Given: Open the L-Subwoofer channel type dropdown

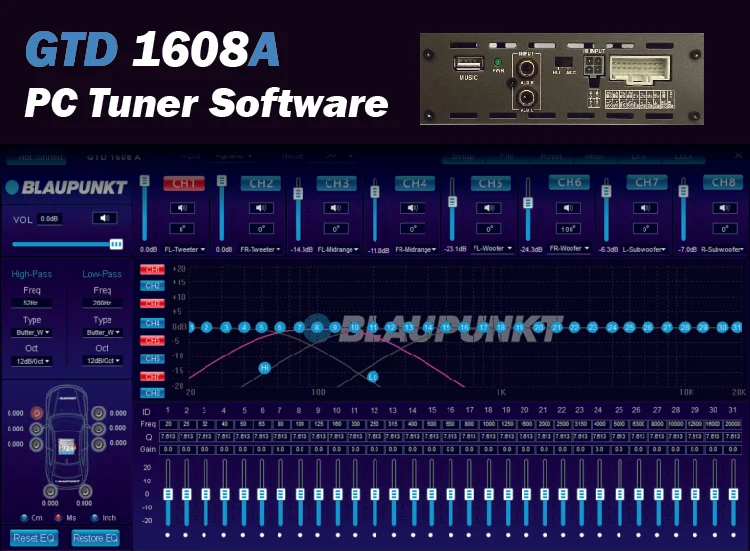Looking at the screenshot, I should point(644,249).
